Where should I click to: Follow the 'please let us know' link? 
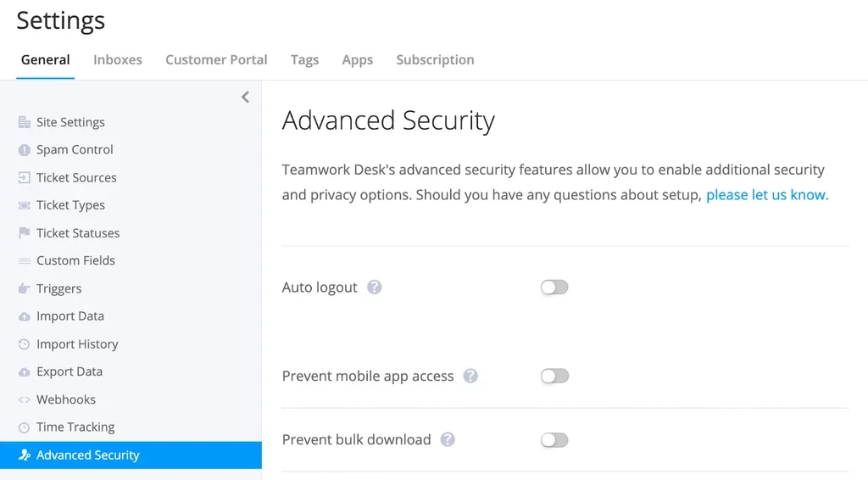[767, 195]
